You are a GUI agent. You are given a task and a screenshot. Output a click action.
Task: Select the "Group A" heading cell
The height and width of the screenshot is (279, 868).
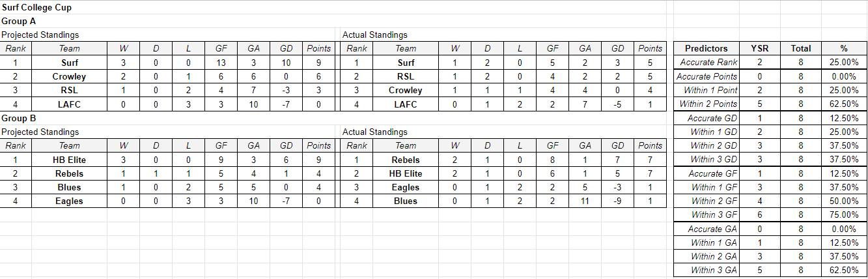click(x=19, y=22)
